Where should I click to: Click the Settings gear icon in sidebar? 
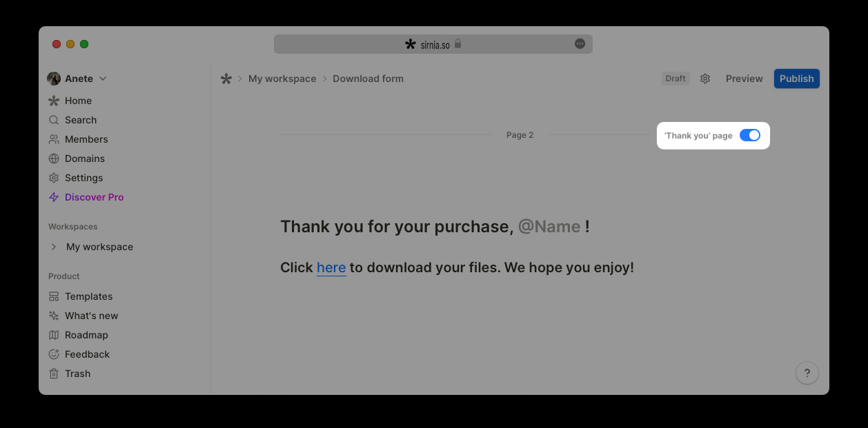tap(54, 178)
